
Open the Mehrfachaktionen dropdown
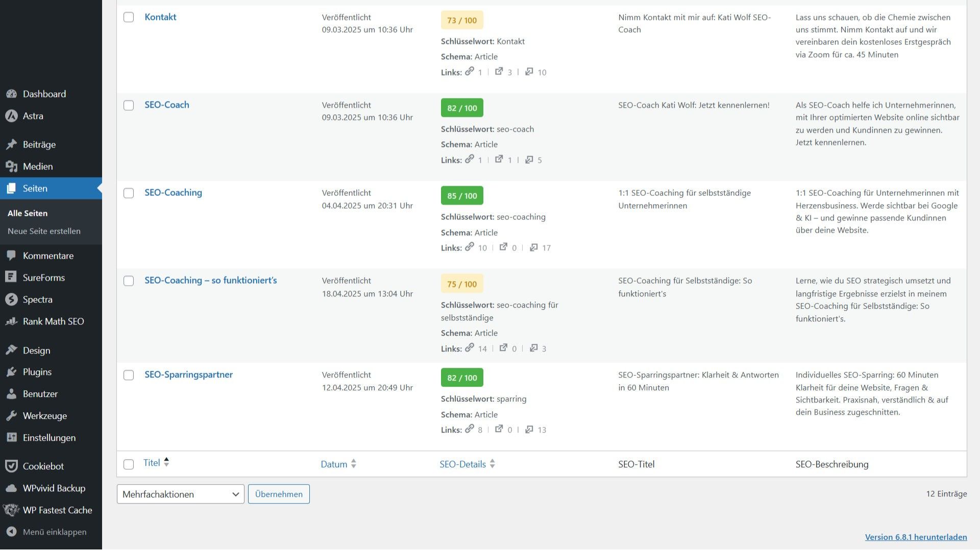(180, 494)
